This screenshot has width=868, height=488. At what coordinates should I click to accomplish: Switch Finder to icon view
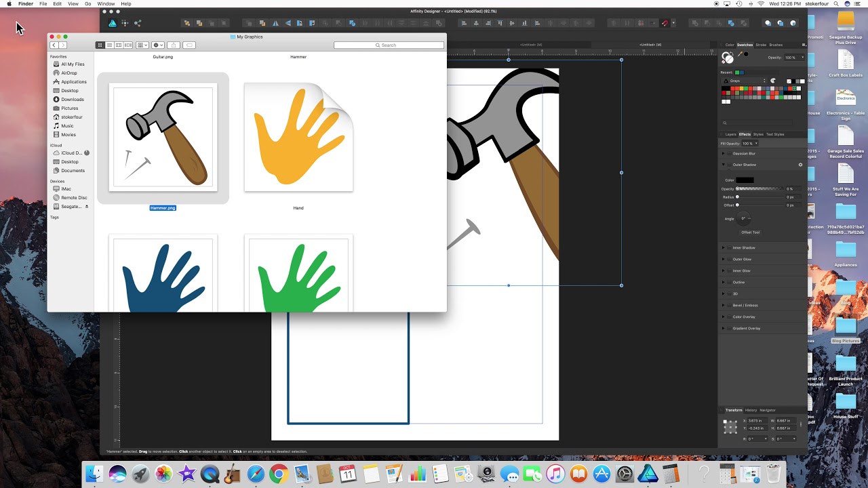100,45
